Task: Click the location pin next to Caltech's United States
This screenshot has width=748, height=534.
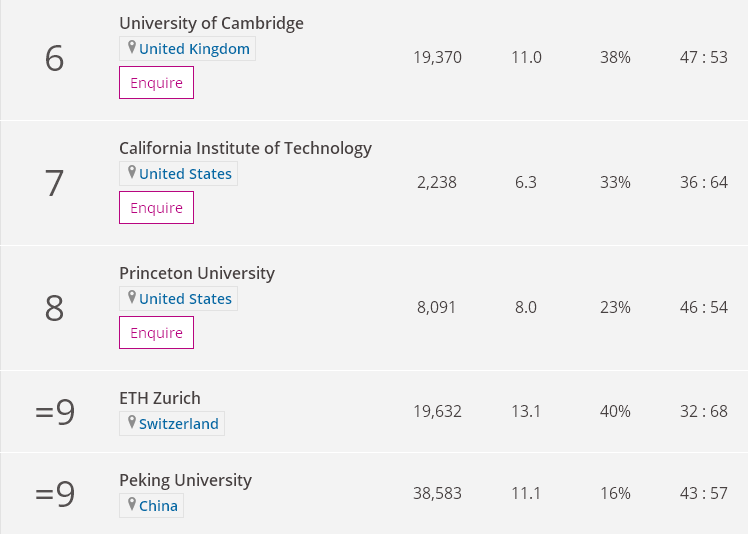Action: pyautogui.click(x=131, y=173)
